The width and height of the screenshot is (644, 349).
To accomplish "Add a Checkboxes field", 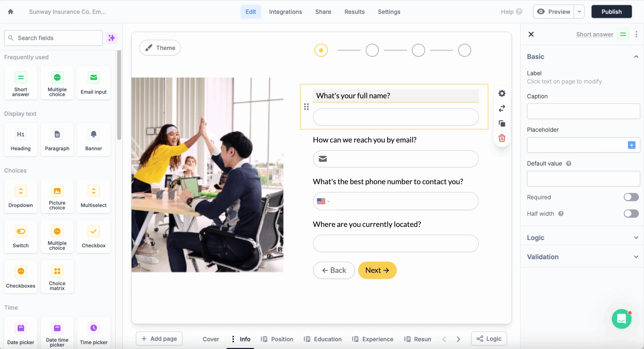I will tap(21, 277).
